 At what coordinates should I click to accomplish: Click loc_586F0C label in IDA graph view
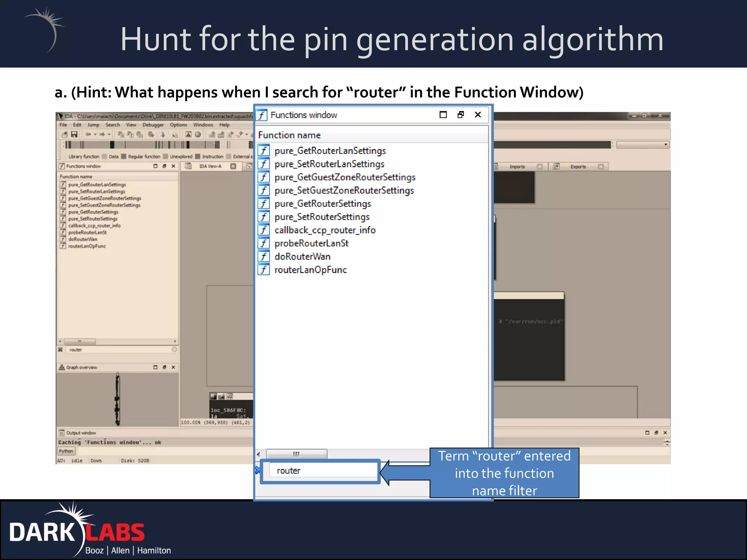[228, 410]
